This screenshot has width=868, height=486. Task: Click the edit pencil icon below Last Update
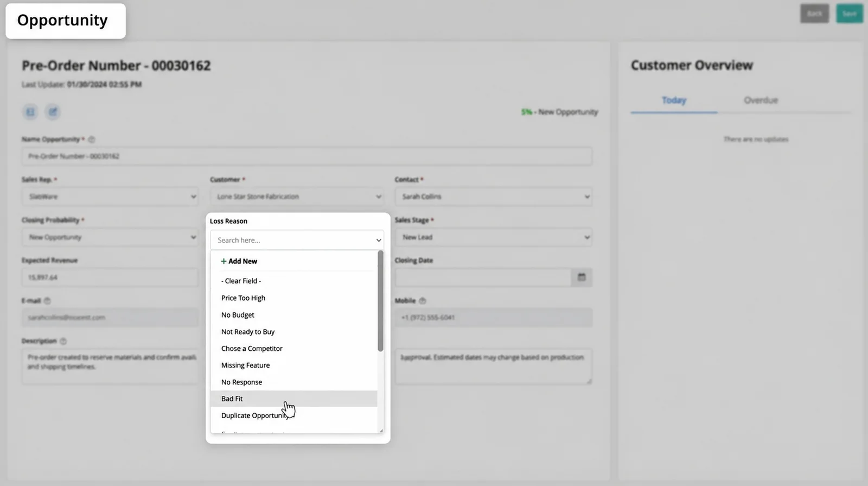coord(53,112)
